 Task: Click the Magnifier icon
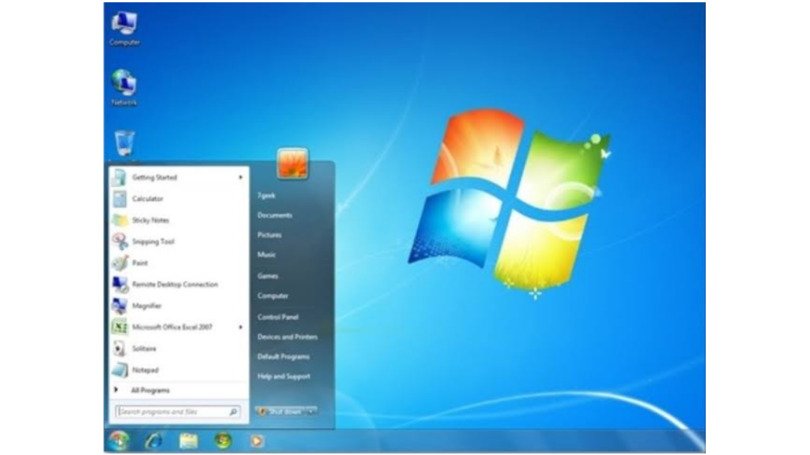[119, 306]
